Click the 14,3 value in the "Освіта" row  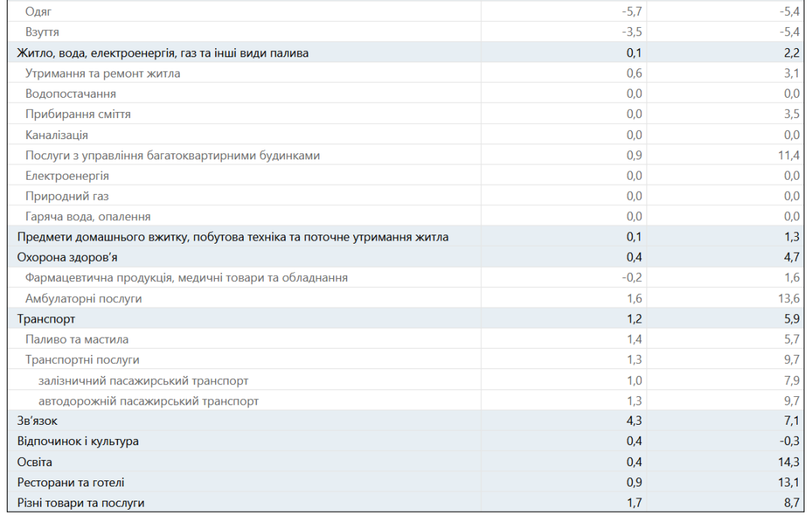click(x=788, y=462)
